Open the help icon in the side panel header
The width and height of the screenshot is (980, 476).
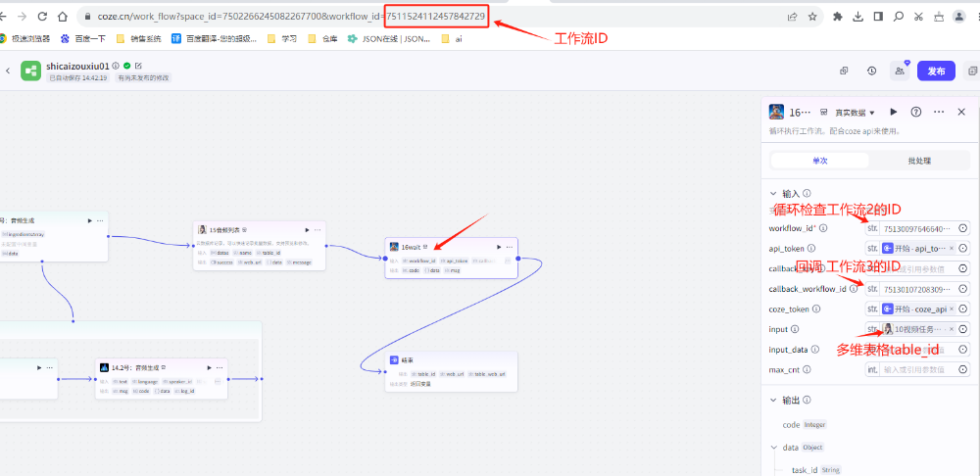coord(916,113)
